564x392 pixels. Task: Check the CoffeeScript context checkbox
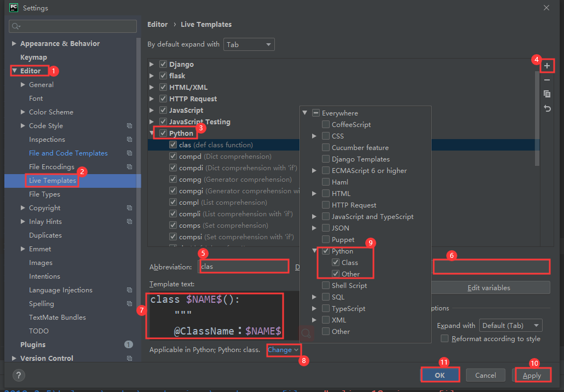325,124
